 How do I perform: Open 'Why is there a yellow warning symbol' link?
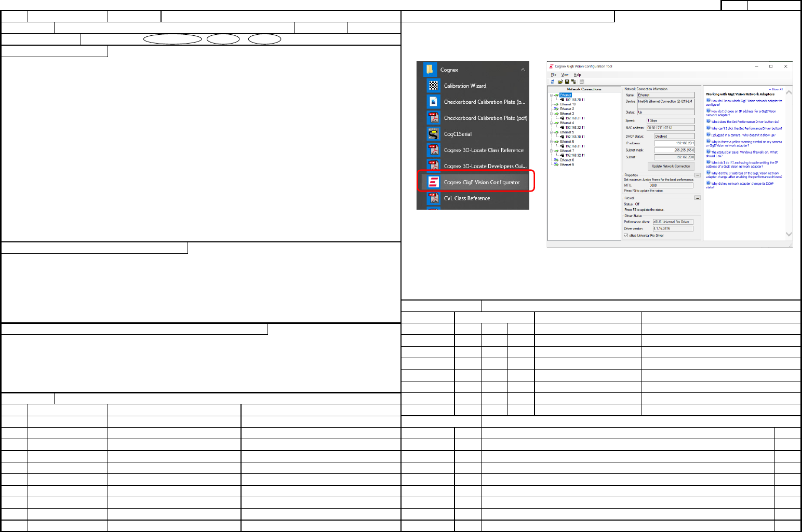(744, 144)
